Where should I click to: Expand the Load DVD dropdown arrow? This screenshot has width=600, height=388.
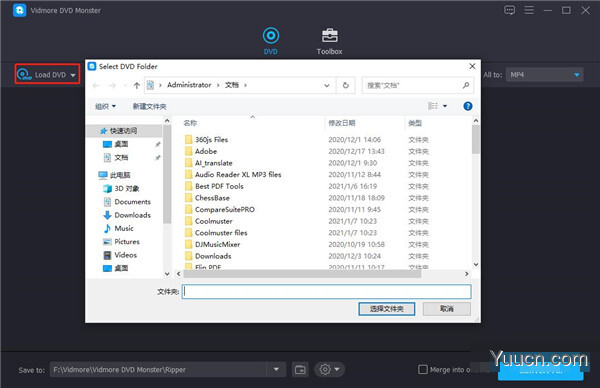(73, 75)
